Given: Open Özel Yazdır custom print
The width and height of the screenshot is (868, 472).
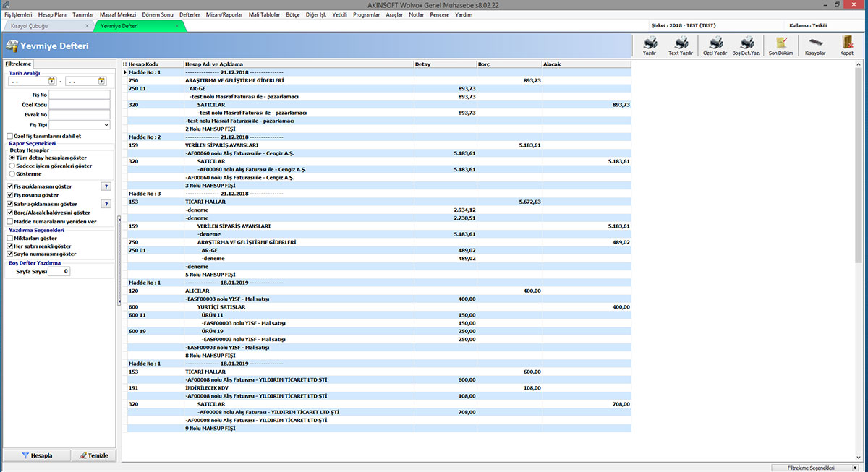Looking at the screenshot, I should 715,43.
